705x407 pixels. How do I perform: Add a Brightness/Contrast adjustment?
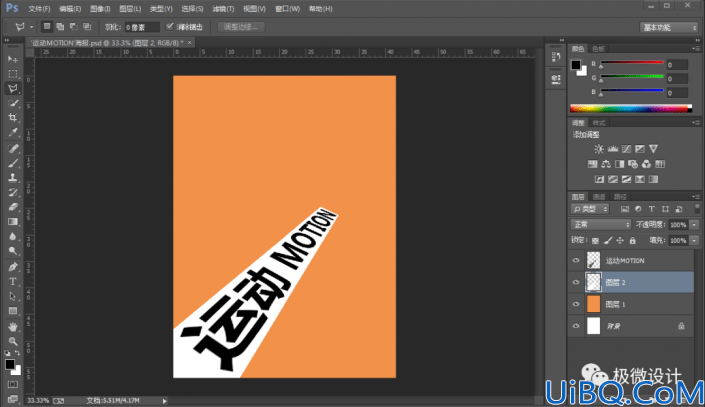[599, 149]
